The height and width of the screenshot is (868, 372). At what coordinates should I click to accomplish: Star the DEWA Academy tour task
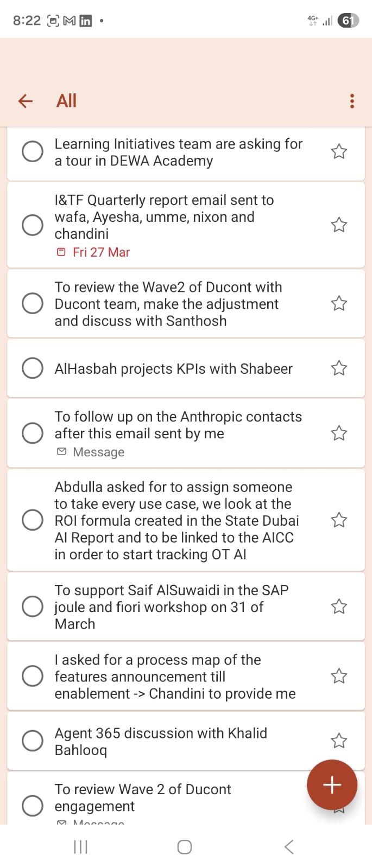(339, 151)
